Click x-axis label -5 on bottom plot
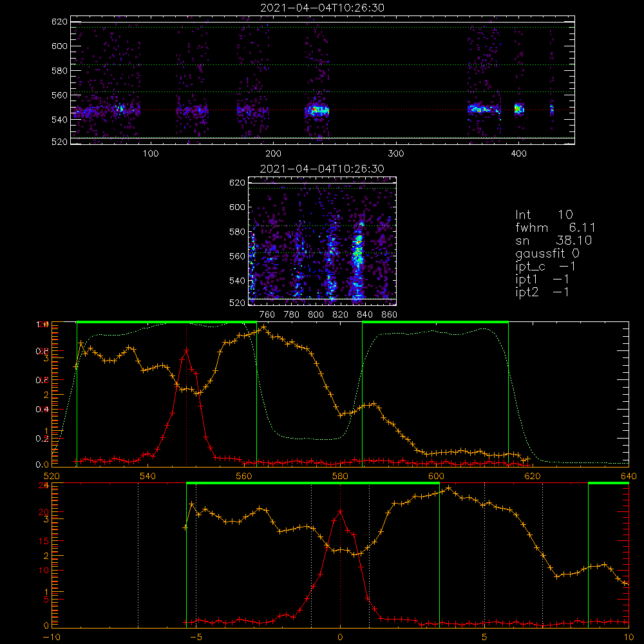Viewport: 644px width, 644px height. [196, 638]
